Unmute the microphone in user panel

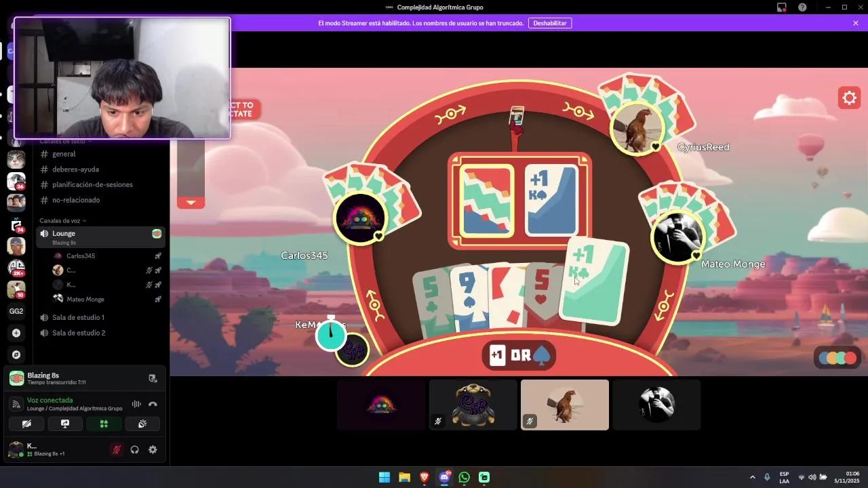tap(117, 449)
